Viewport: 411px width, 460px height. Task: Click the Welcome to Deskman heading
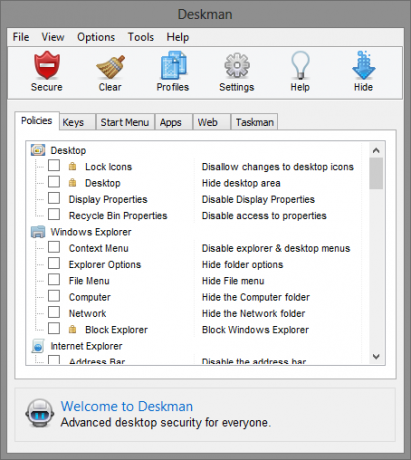127,406
